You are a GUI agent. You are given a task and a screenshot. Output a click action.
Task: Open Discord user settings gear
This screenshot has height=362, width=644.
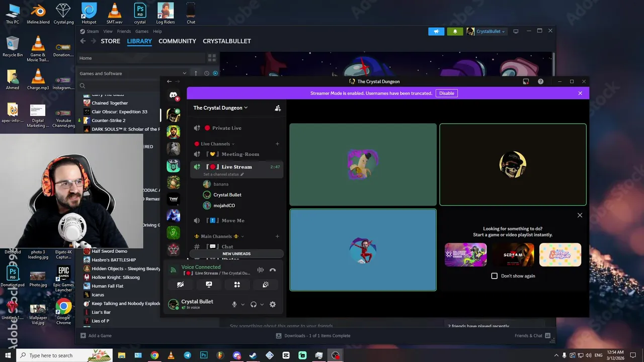click(x=273, y=304)
